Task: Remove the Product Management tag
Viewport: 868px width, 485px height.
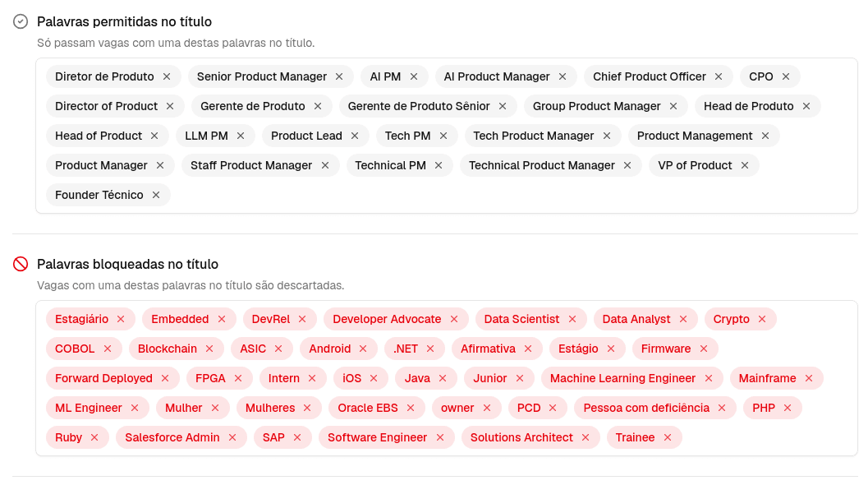Action: pos(765,136)
